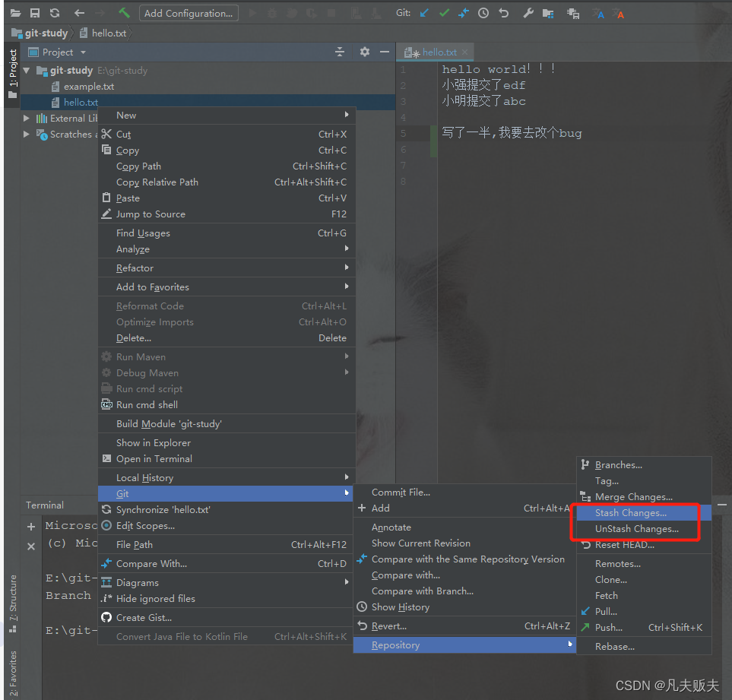Select Merge Changes menu item

click(x=644, y=496)
